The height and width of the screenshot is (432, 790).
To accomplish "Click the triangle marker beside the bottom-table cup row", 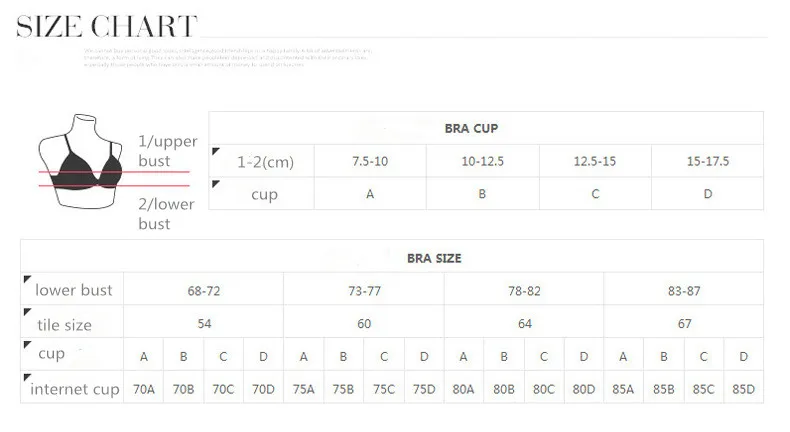I will (28, 345).
